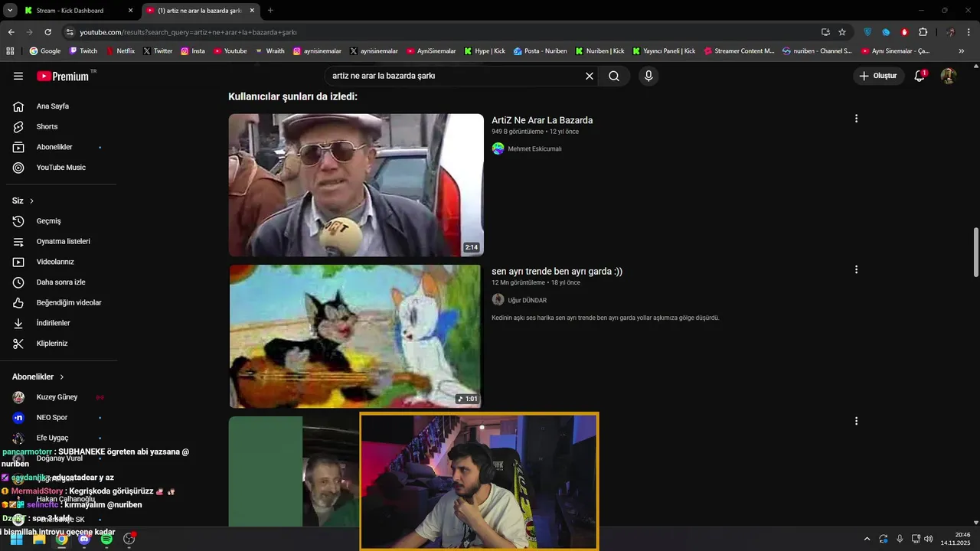Open the Posta - Nuriben bookmark
The image size is (980, 551).
tap(541, 51)
